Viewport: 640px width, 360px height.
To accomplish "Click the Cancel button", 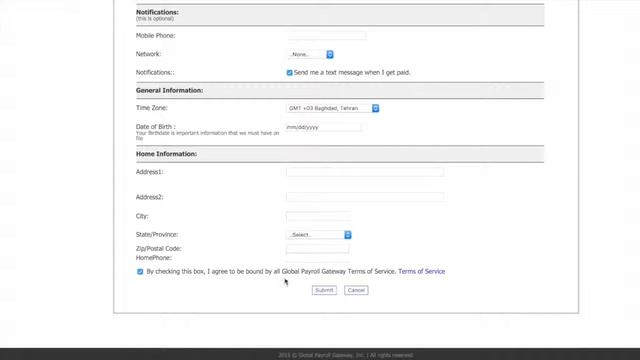I will coord(356,290).
